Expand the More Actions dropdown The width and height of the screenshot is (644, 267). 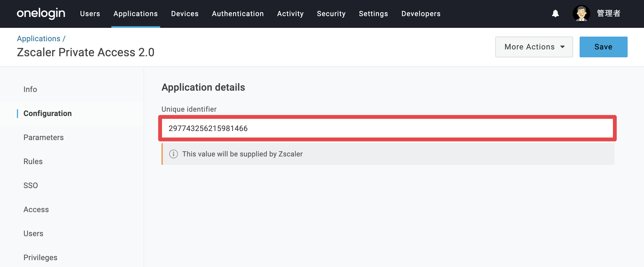(534, 47)
